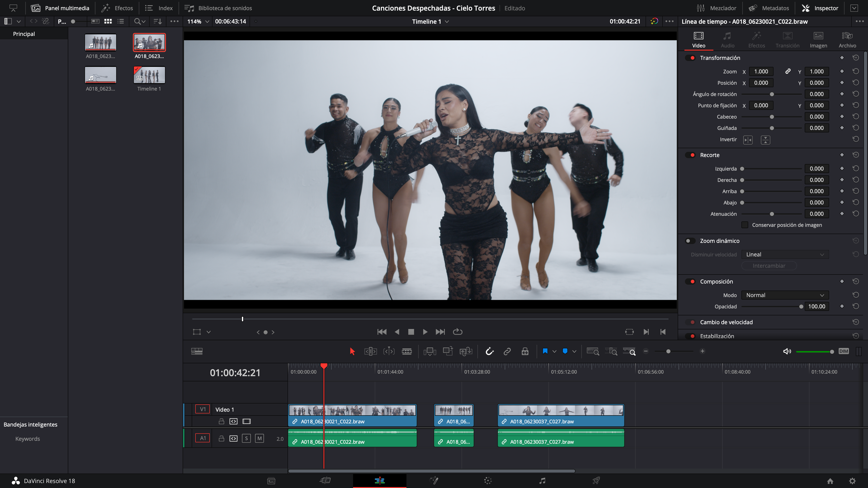Open the media pool search dropdown
Screen dimensions: 868x488
click(139, 21)
